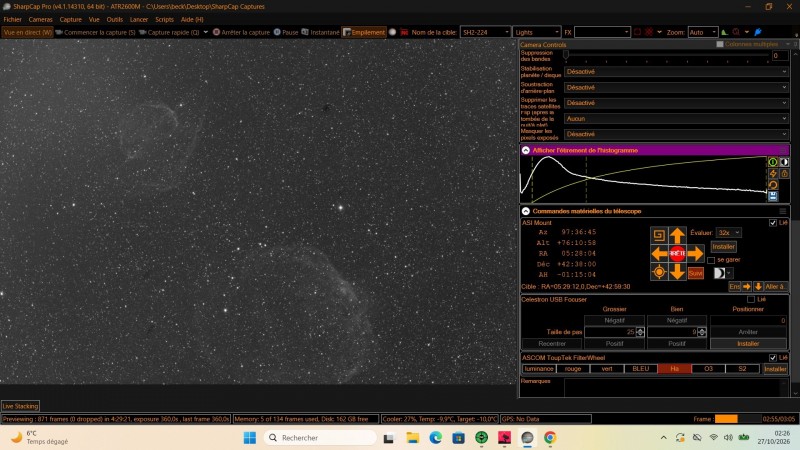This screenshot has height=450, width=800.
Task: Click the blue pin icon in top toolbar
Action: click(758, 32)
